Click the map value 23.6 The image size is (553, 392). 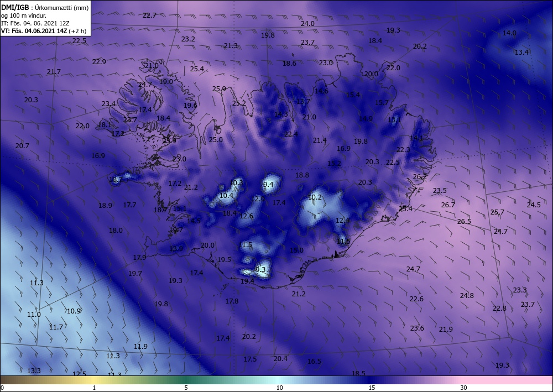coord(417,328)
